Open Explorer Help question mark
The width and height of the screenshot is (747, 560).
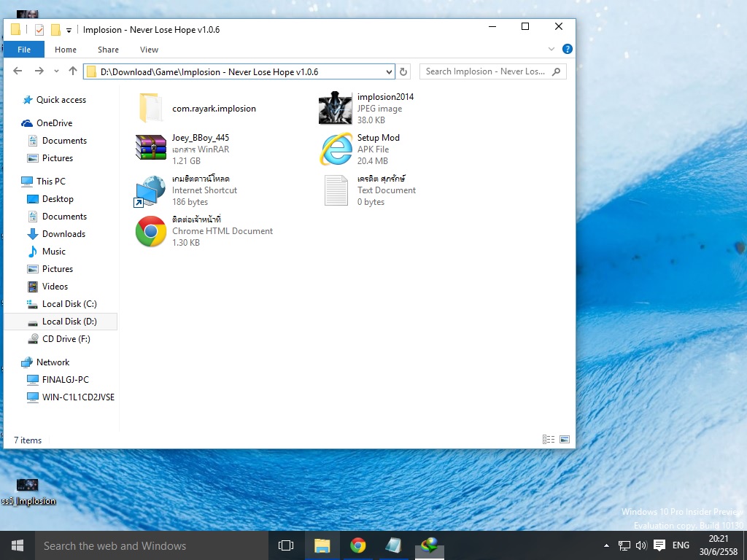[567, 49]
